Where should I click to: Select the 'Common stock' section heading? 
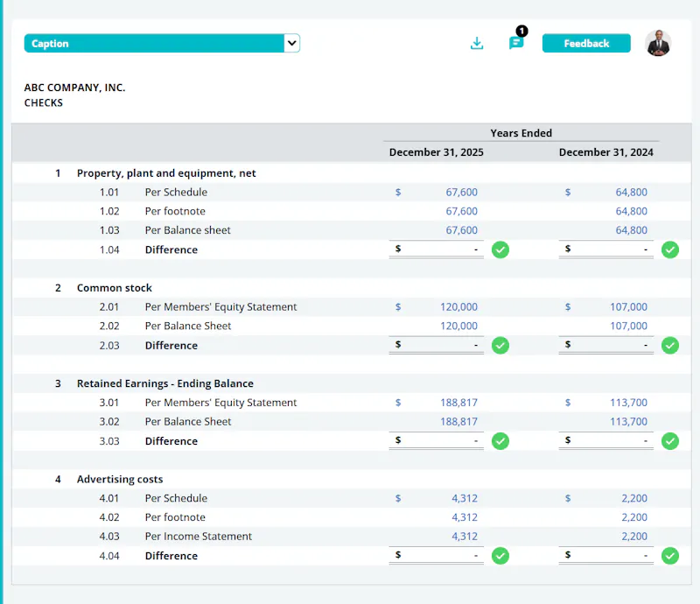pyautogui.click(x=115, y=288)
